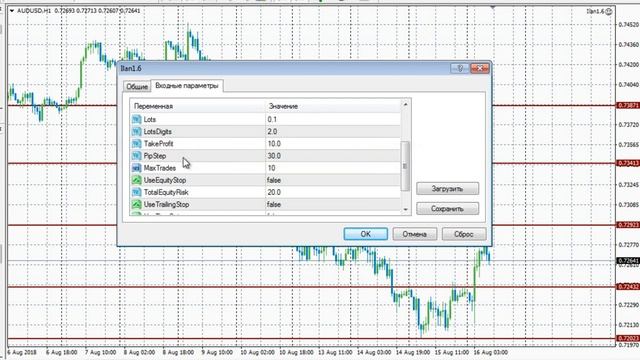This screenshot has height=360, width=640.
Task: Click the Ilan1.6 label on the chart
Action: coord(595,11)
